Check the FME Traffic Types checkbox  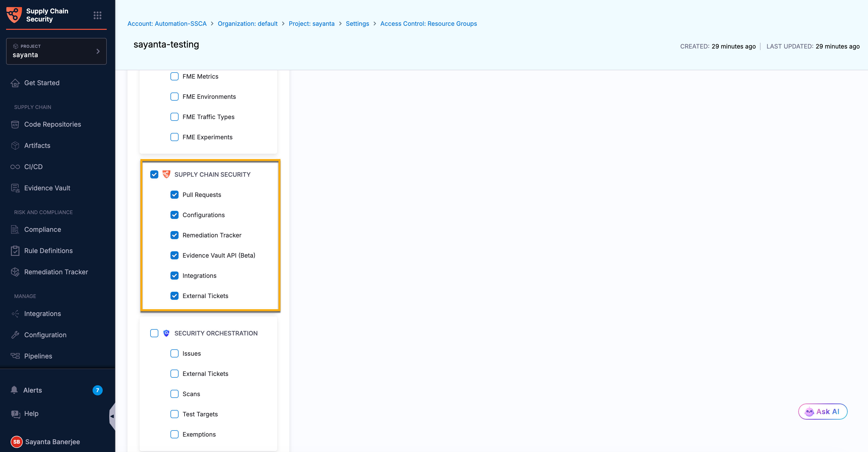(175, 117)
